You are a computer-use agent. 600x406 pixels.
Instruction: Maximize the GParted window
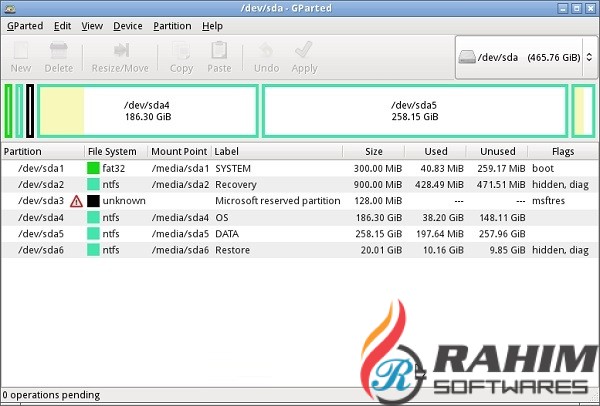[x=577, y=8]
